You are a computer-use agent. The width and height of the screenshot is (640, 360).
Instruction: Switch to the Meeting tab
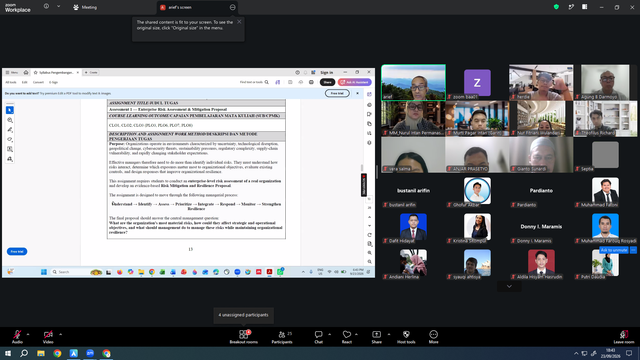coord(85,7)
